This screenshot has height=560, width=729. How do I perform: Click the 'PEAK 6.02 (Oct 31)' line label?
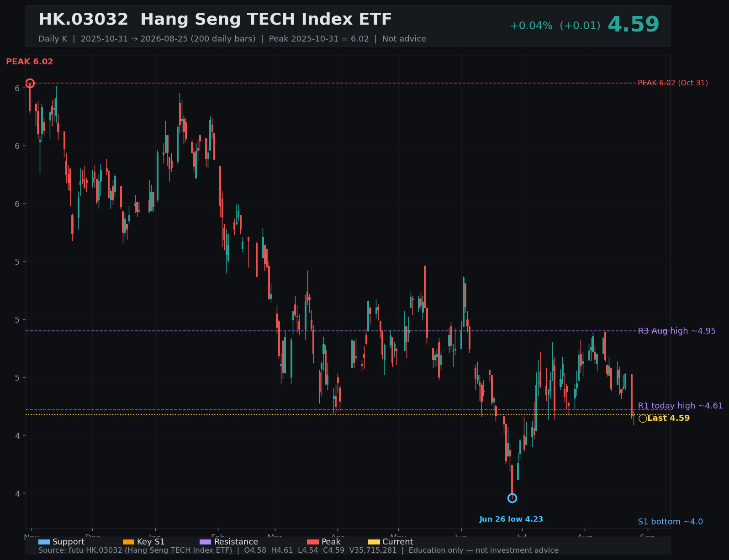pyautogui.click(x=673, y=83)
